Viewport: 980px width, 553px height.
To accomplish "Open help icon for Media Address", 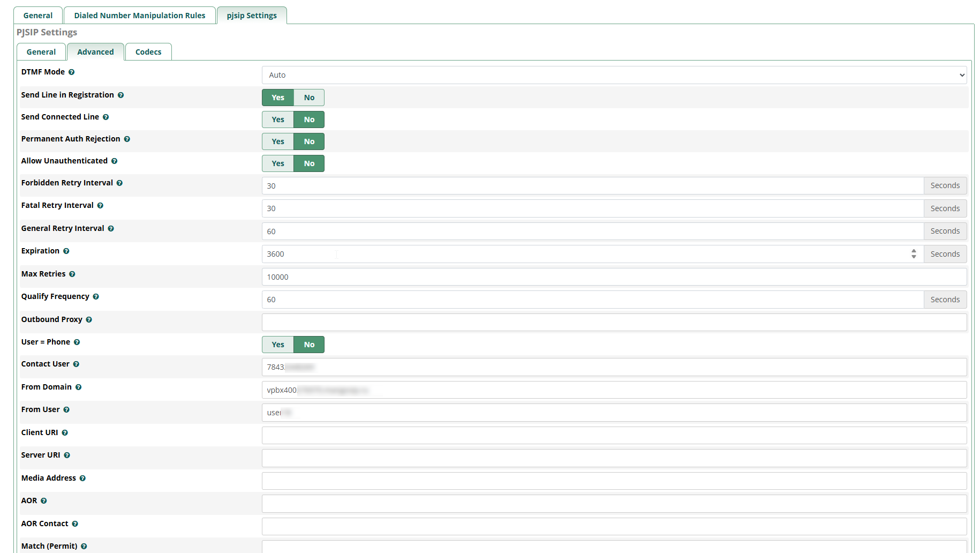I will coord(82,479).
